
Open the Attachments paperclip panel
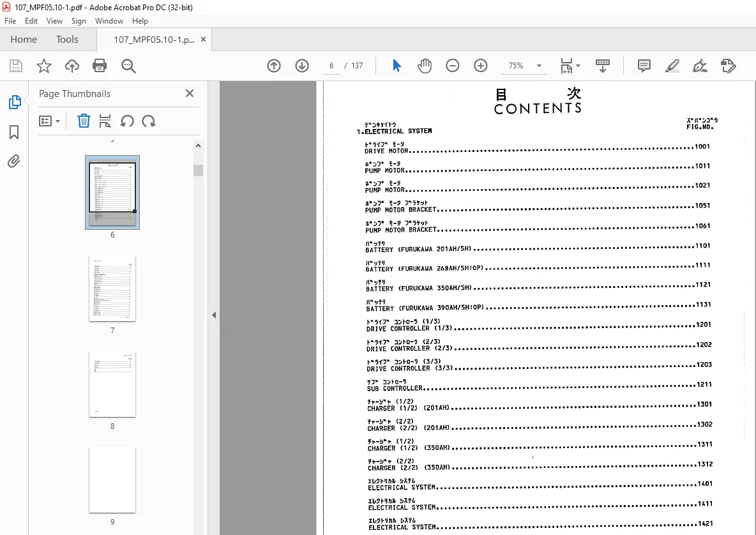click(x=14, y=161)
